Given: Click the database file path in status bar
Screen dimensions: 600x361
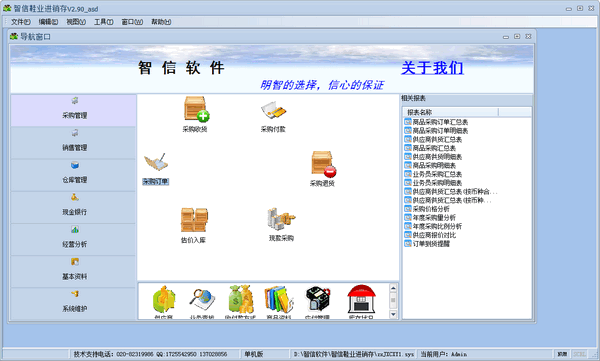Looking at the screenshot, I should point(354,354).
